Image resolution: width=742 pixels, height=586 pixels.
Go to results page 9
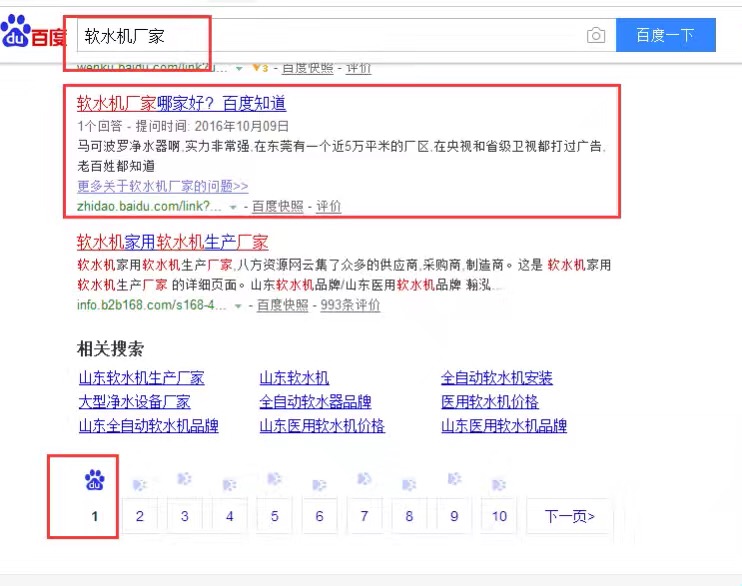[x=454, y=516]
